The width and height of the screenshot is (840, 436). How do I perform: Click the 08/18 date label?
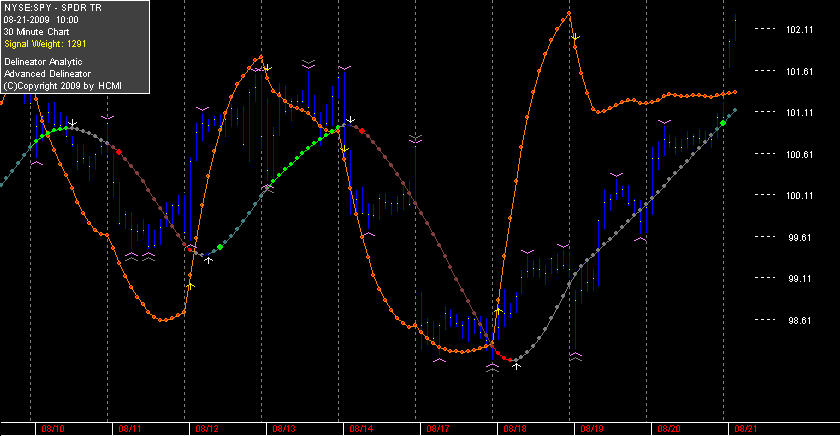tap(515, 429)
